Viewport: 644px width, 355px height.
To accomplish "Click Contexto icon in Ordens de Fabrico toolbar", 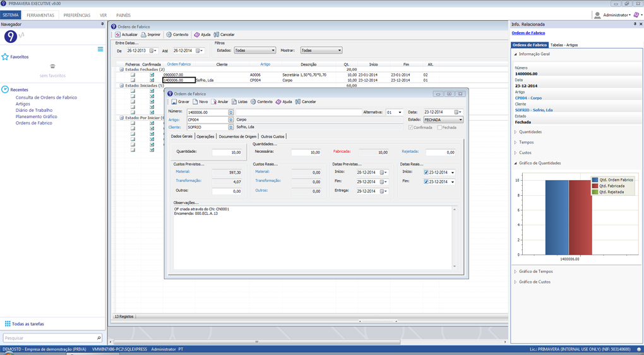I will pos(169,35).
